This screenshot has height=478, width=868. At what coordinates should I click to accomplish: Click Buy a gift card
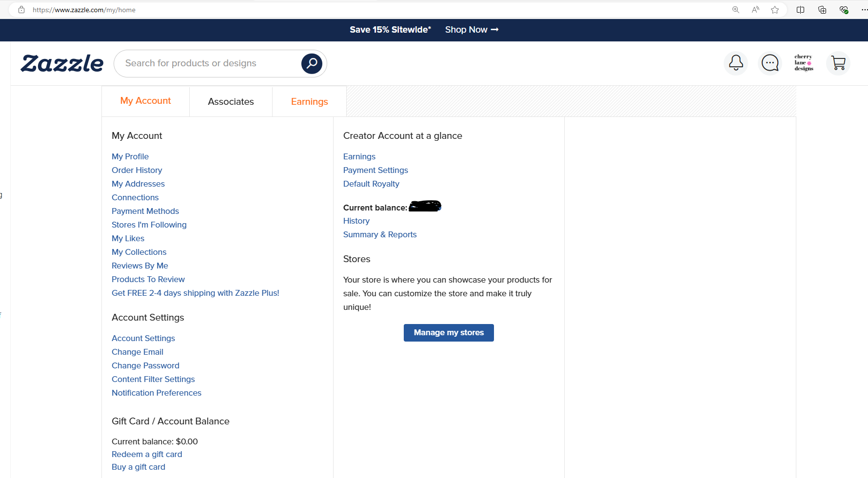pos(138,467)
